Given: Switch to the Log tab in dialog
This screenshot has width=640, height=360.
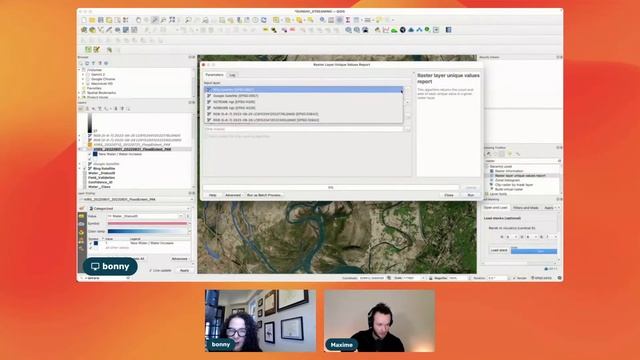Looking at the screenshot, I should [232, 75].
